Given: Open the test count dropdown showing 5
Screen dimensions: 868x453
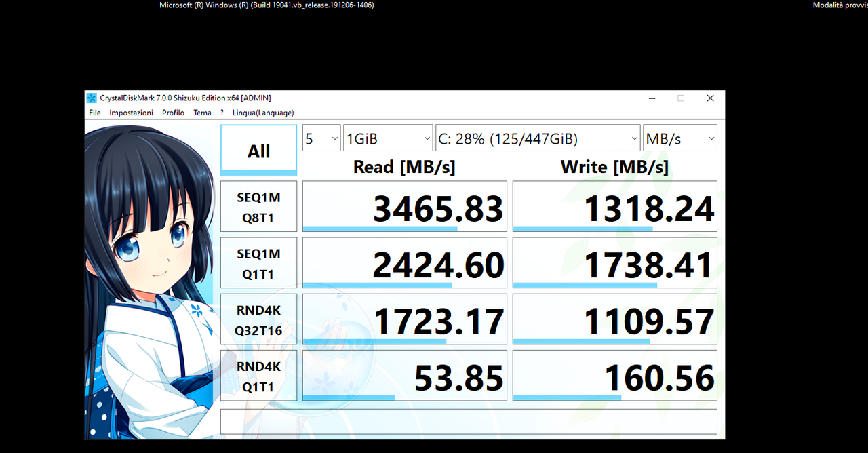Looking at the screenshot, I should (x=321, y=138).
